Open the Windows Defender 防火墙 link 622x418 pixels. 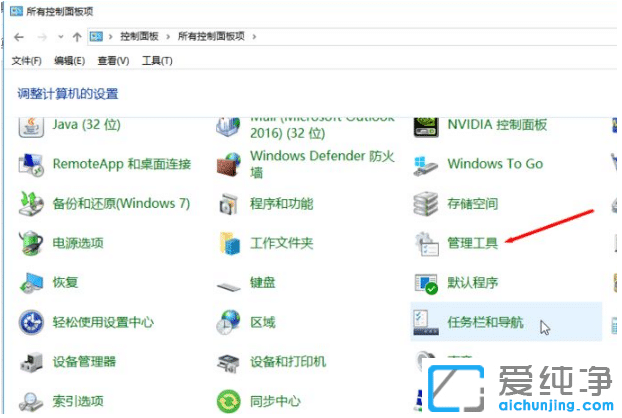(322, 164)
